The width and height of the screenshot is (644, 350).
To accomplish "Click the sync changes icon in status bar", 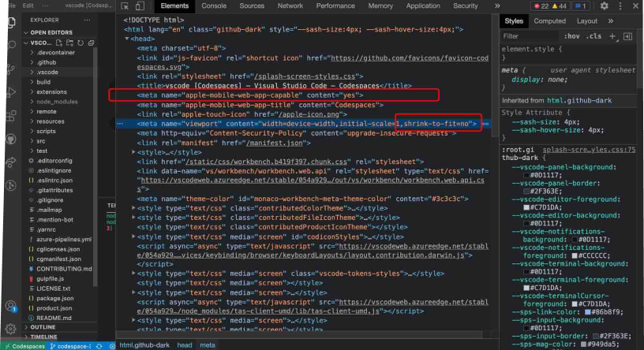I will coord(99,346).
